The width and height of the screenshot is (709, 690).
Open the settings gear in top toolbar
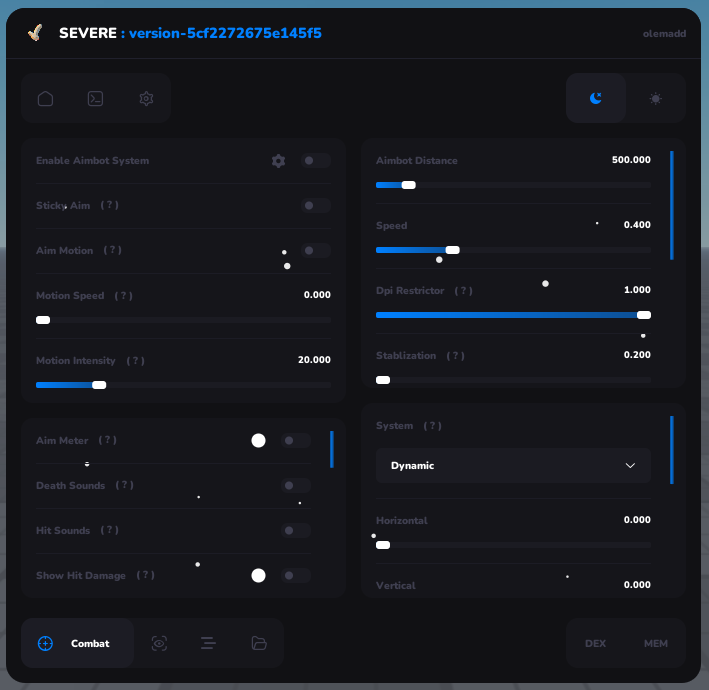(146, 99)
